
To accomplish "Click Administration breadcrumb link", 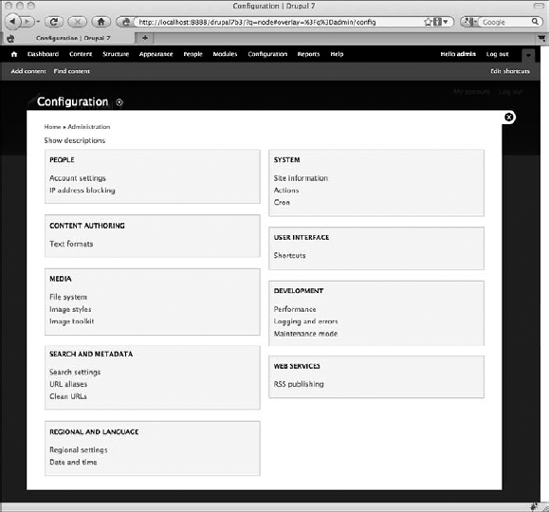I will (x=89, y=127).
